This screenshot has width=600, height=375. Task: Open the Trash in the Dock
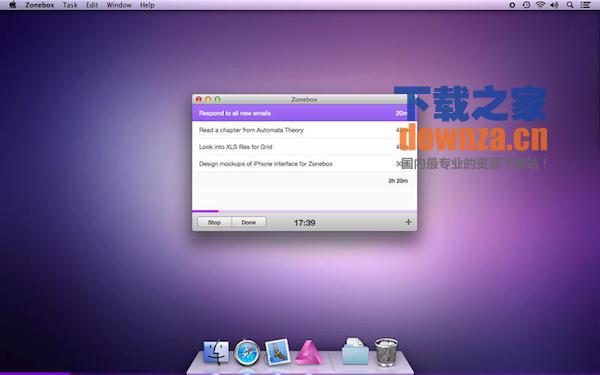coord(386,351)
